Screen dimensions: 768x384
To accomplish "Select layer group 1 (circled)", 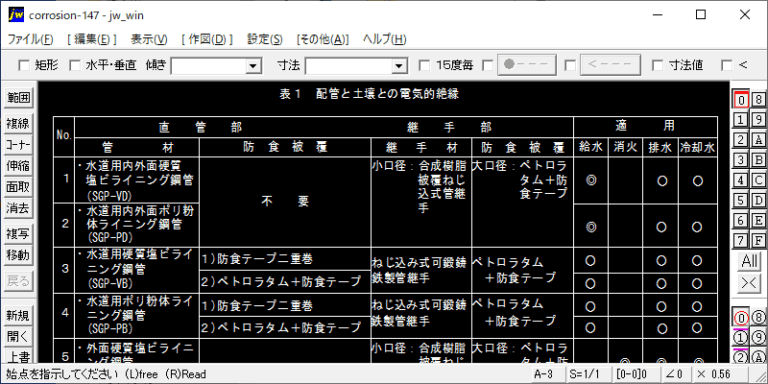I will coord(741,337).
